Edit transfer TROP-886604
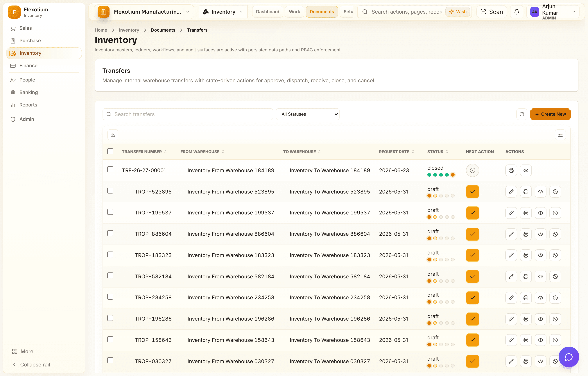The width and height of the screenshot is (588, 376). coord(511,234)
